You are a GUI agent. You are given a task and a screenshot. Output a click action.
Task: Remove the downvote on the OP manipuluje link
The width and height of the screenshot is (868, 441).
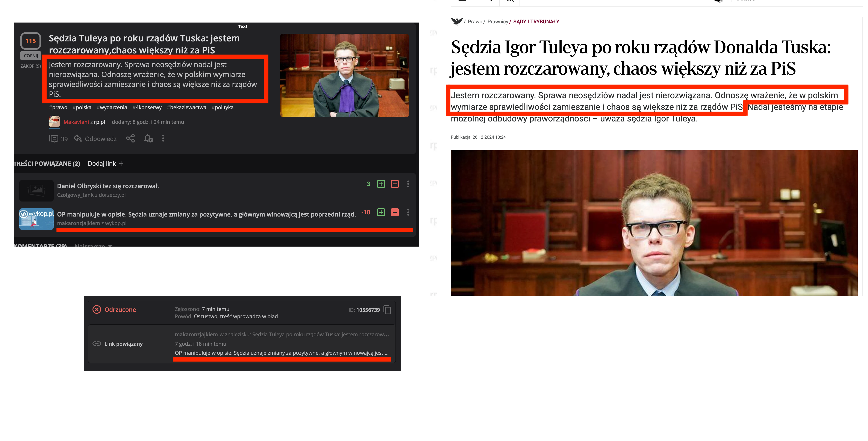click(395, 212)
